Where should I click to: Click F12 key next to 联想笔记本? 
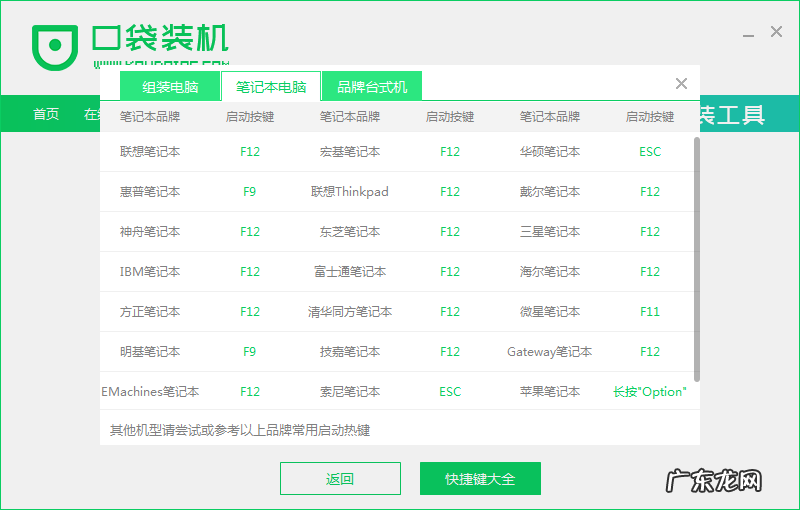[250, 151]
